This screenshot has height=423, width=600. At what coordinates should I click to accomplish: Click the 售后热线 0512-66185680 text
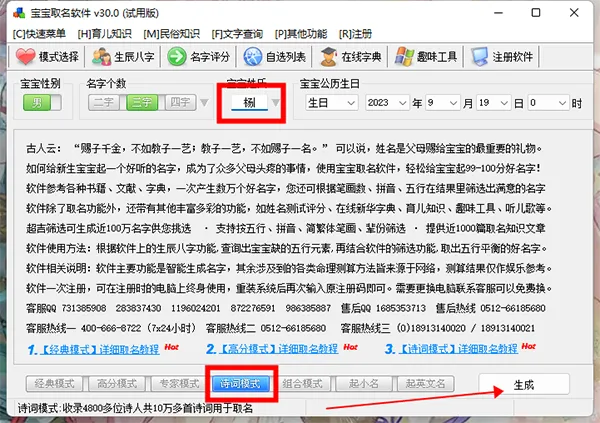pyautogui.click(x=491, y=308)
